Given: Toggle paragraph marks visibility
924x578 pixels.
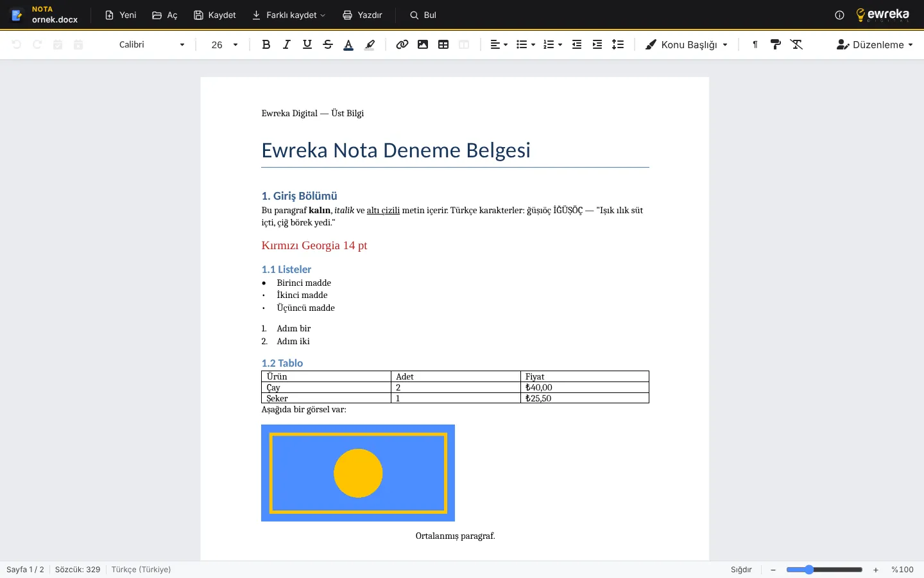Looking at the screenshot, I should point(755,44).
